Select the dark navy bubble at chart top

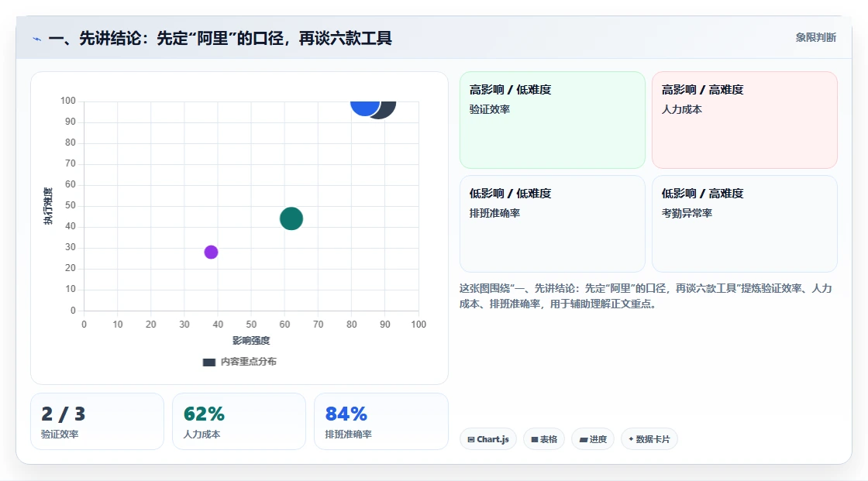click(x=387, y=109)
